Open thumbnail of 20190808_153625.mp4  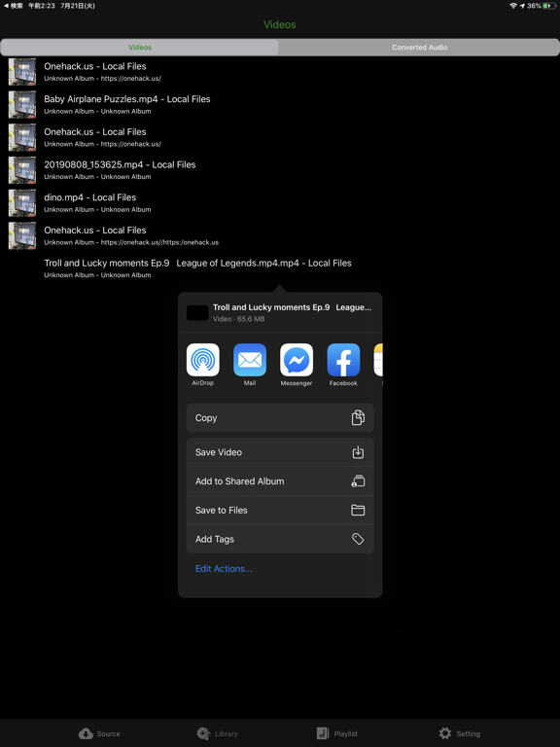tap(22, 170)
